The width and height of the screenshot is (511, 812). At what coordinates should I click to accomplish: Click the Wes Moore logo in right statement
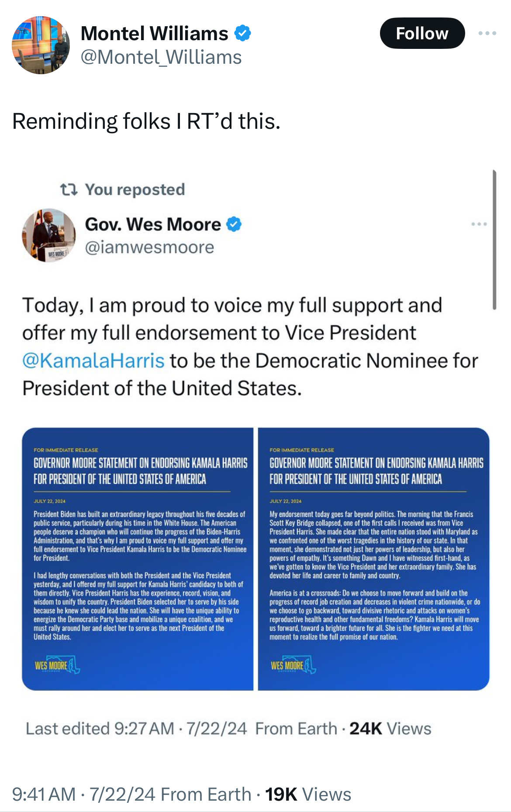pos(293,665)
